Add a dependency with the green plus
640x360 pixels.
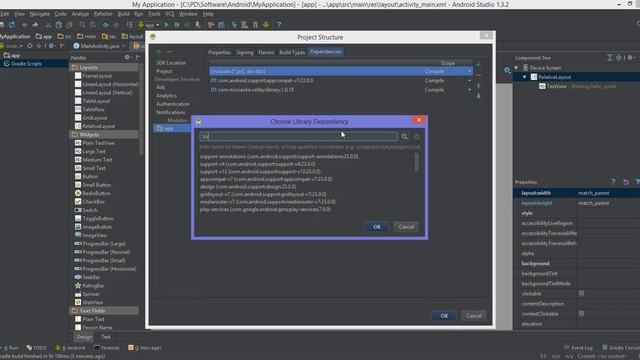point(478,65)
